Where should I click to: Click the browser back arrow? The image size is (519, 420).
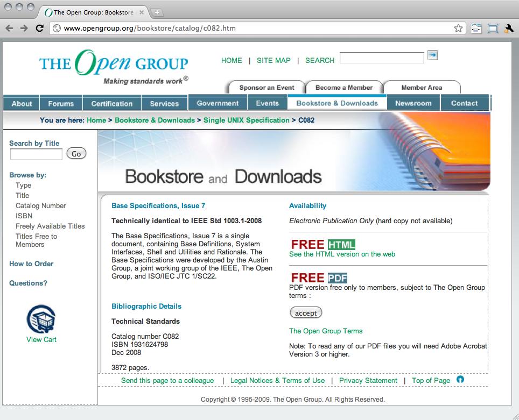[10, 29]
